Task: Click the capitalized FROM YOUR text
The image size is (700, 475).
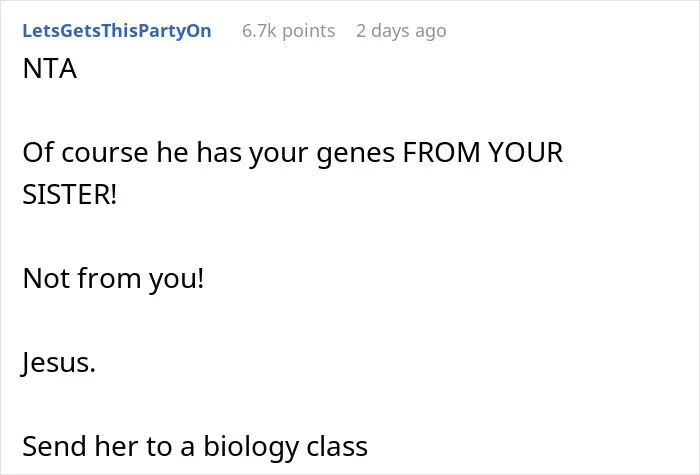Action: click(483, 153)
